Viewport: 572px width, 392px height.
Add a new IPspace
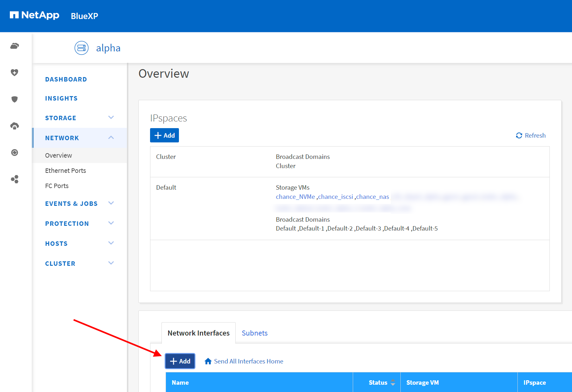tap(164, 135)
